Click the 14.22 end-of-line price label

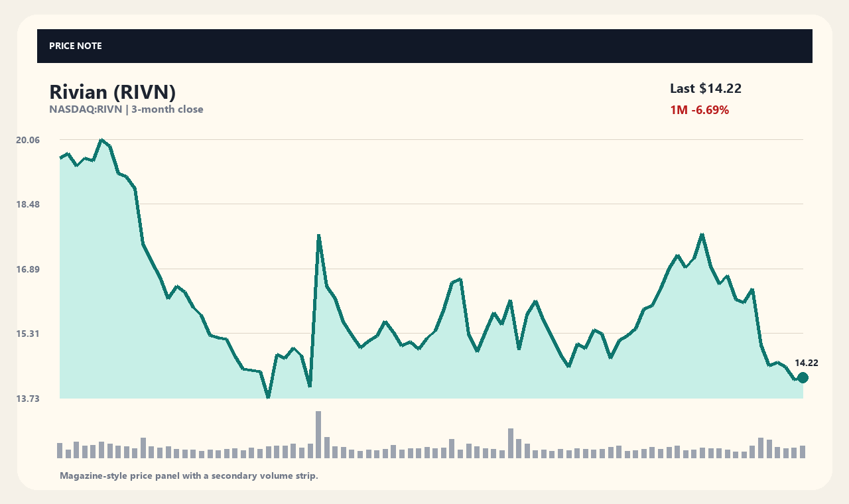(x=807, y=363)
